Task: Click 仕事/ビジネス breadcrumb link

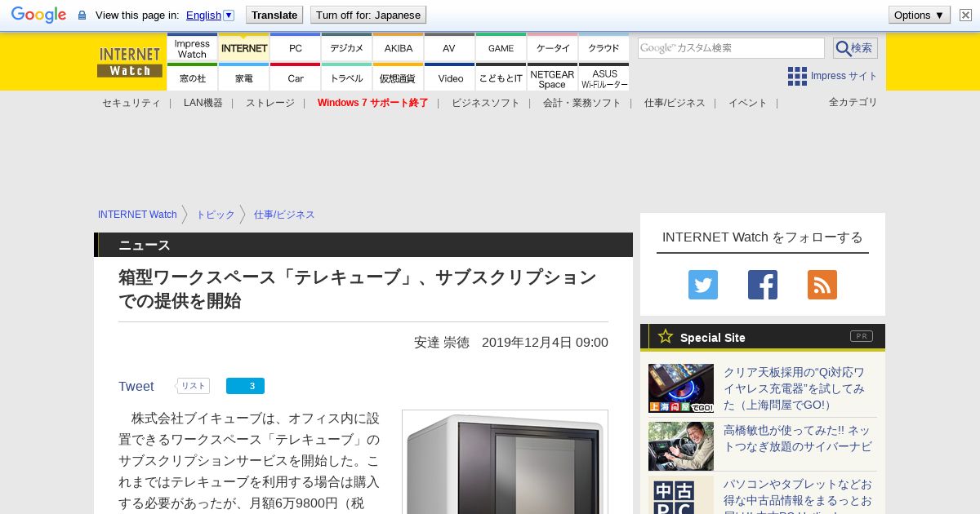Action: [283, 215]
